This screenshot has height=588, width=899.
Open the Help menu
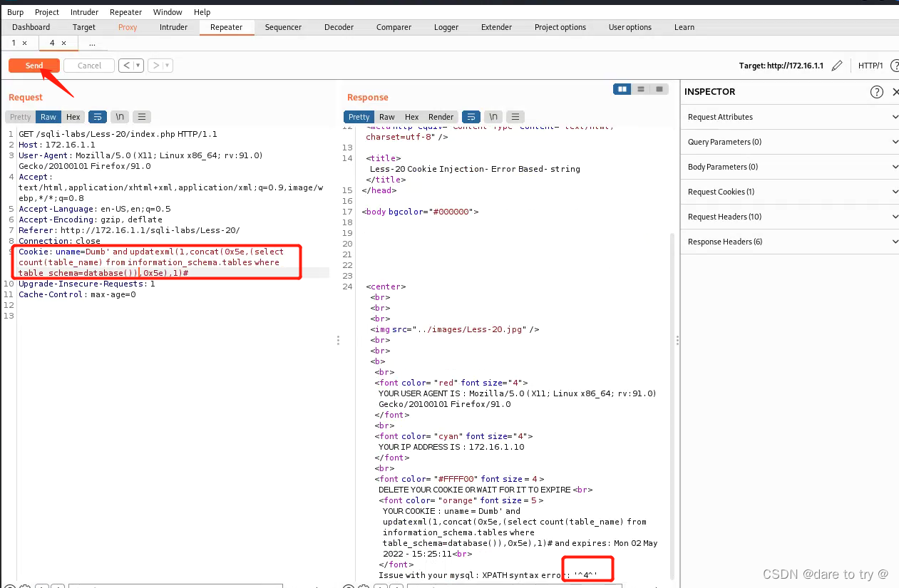coord(202,12)
